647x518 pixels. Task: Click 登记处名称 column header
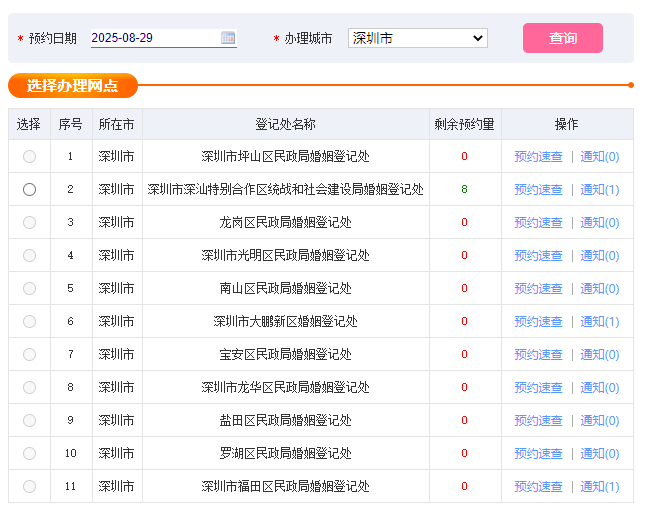[285, 124]
